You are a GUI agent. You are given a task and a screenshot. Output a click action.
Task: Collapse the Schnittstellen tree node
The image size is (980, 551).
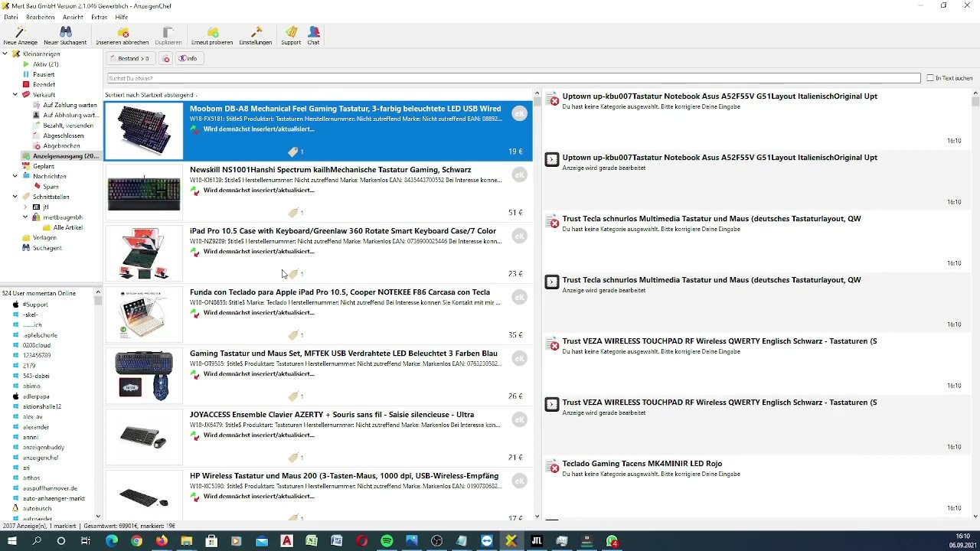click(15, 197)
